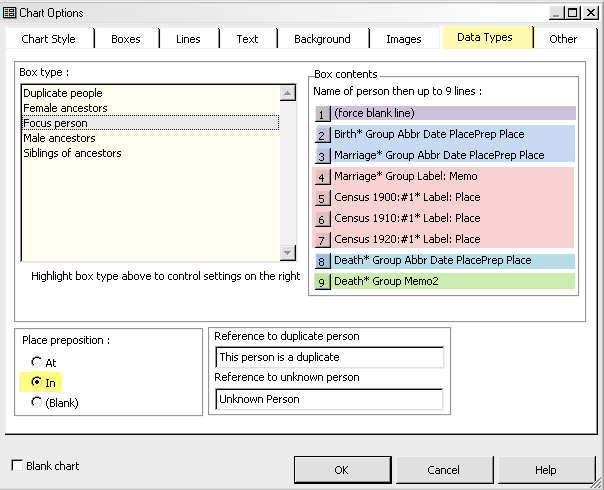Click line number 4 button
Viewport: 604px width, 490px height.
click(322, 177)
